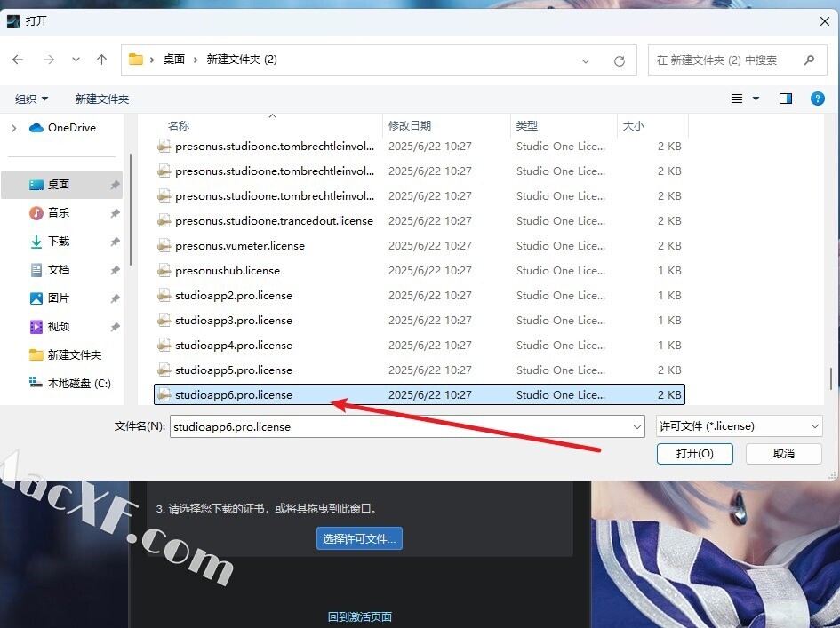Change view with the list view icon

coord(737,99)
